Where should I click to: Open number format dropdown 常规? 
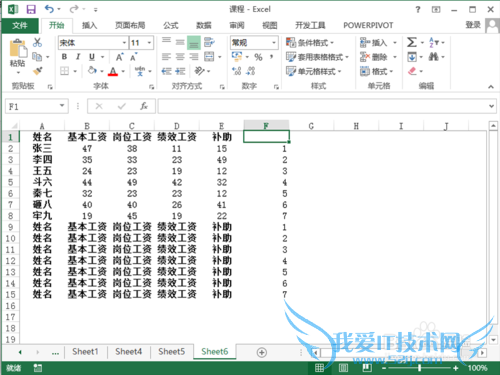pos(274,43)
